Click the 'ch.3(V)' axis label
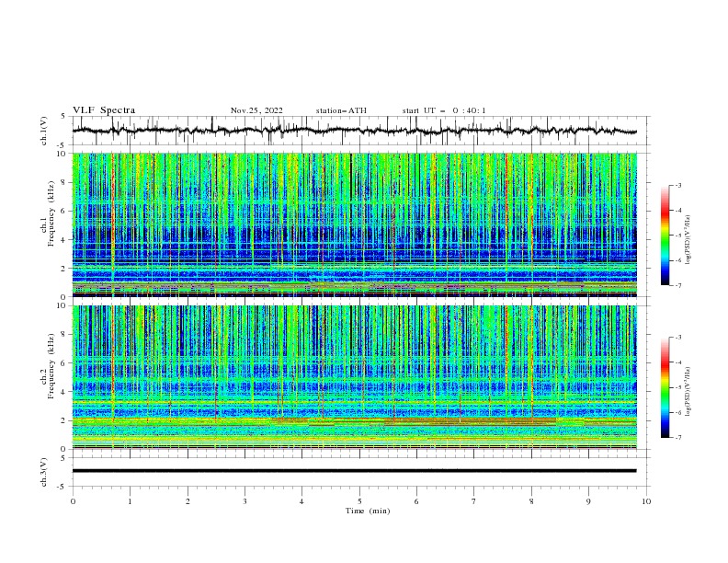Screen dimensions: 728x563 click(44, 472)
